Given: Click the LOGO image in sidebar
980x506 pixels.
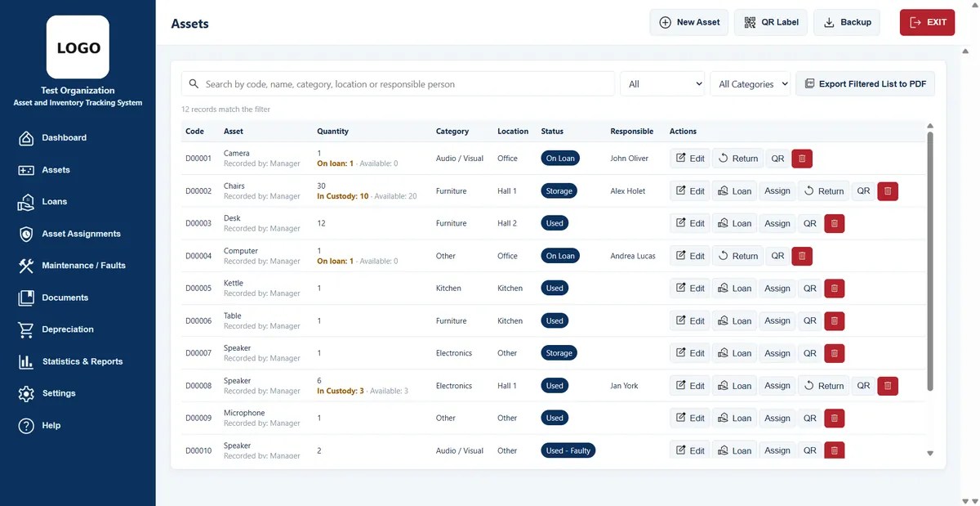Looking at the screenshot, I should 78,47.
